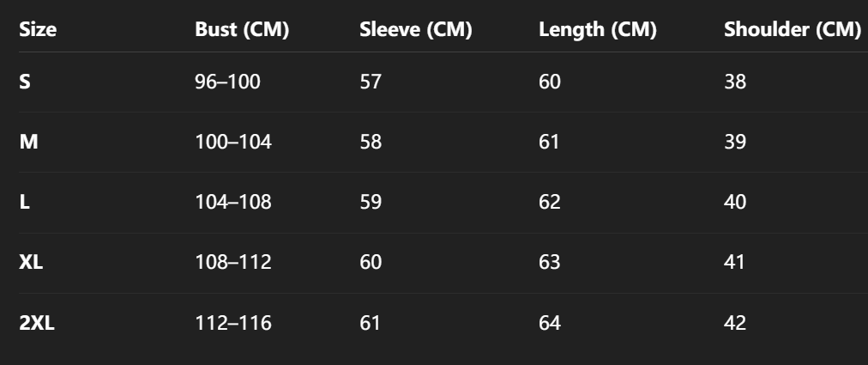
Task: Select shoulder value 38 for size S
Action: tap(735, 82)
